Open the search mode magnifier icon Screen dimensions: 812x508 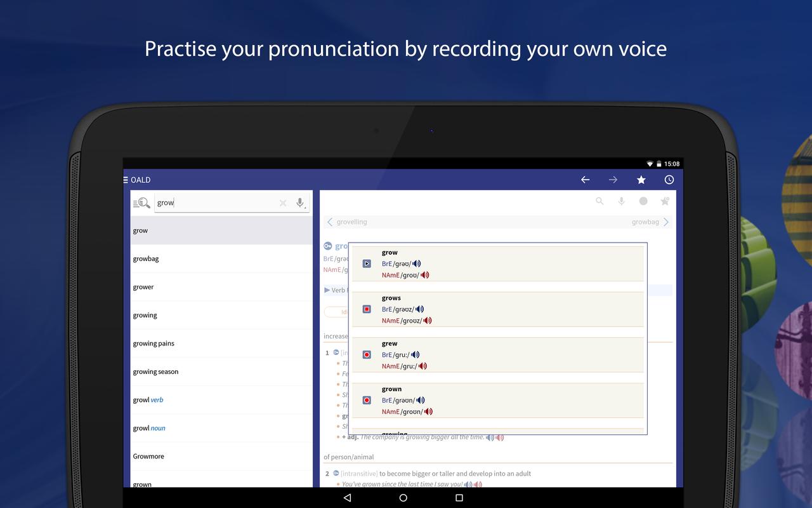pyautogui.click(x=141, y=203)
